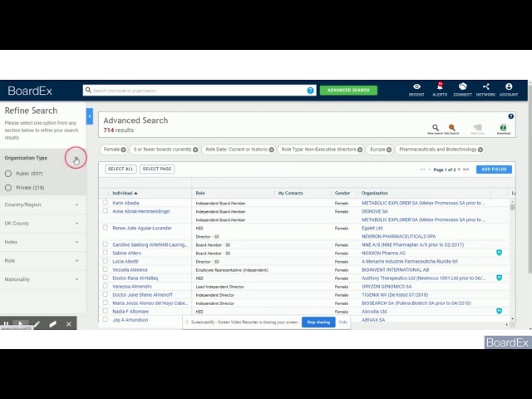532x399 pixels.
Task: Expand the Nationality filter
Action: [76, 279]
